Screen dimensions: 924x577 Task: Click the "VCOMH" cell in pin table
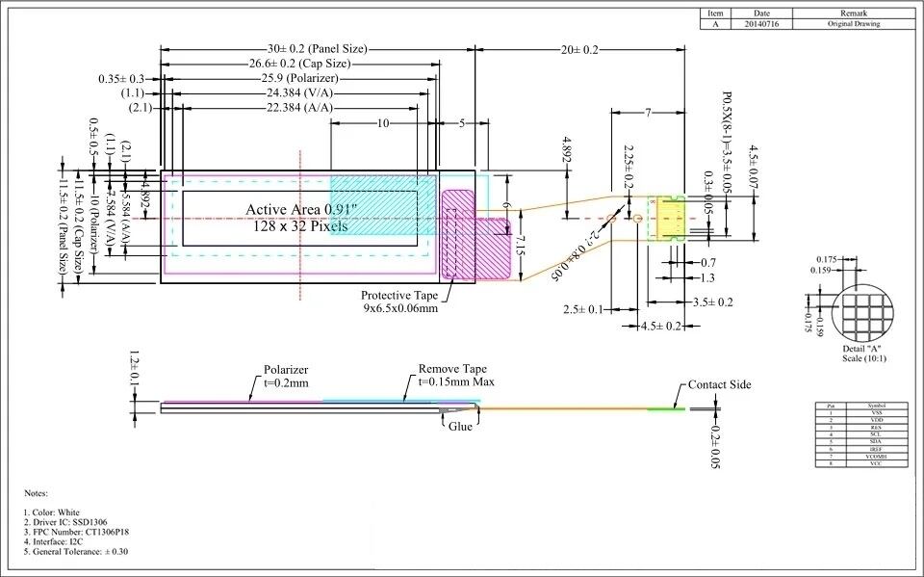tap(877, 457)
